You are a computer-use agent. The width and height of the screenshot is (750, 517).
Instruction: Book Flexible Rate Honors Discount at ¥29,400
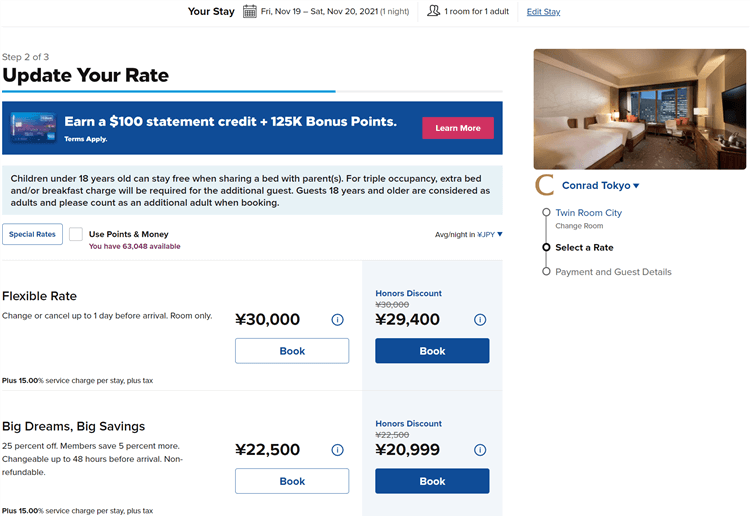[x=432, y=351]
